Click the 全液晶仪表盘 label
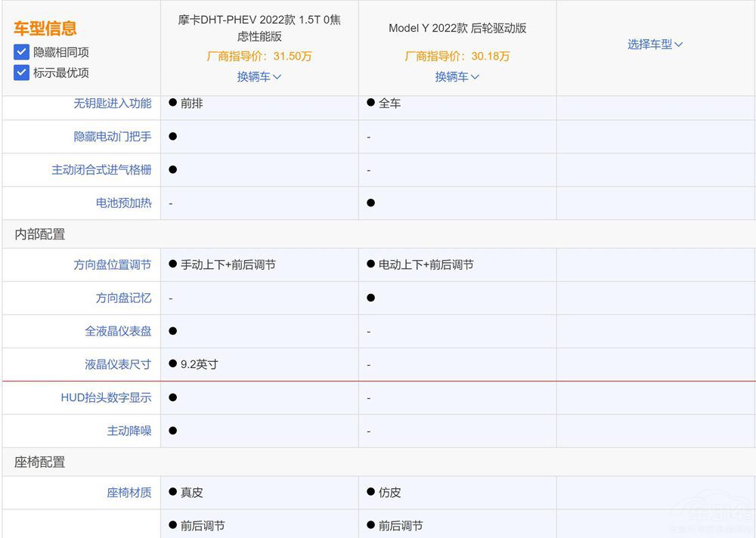Image resolution: width=756 pixels, height=538 pixels. tap(118, 332)
